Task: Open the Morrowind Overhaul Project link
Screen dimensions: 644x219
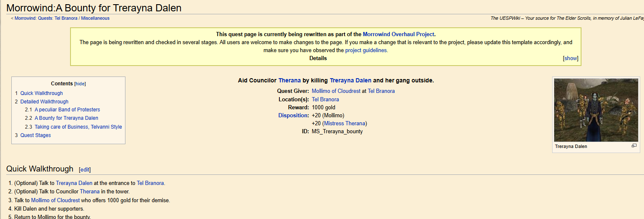Action: point(399,34)
